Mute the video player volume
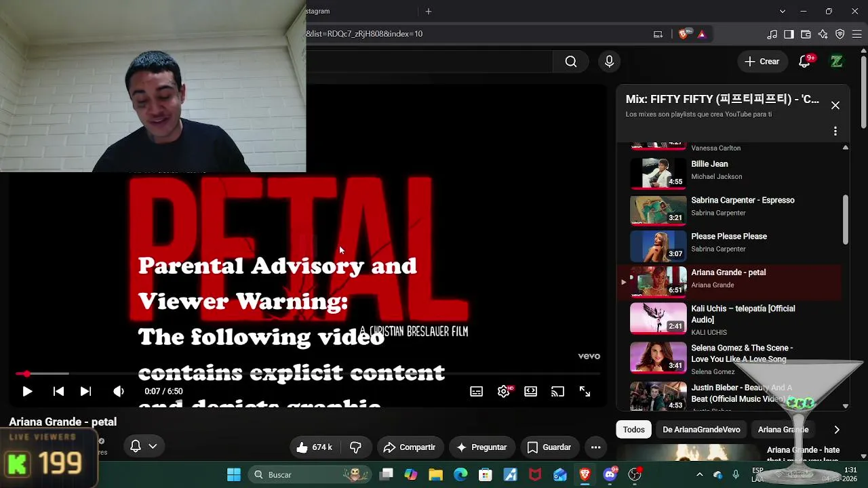This screenshot has height=488, width=868. click(x=119, y=391)
